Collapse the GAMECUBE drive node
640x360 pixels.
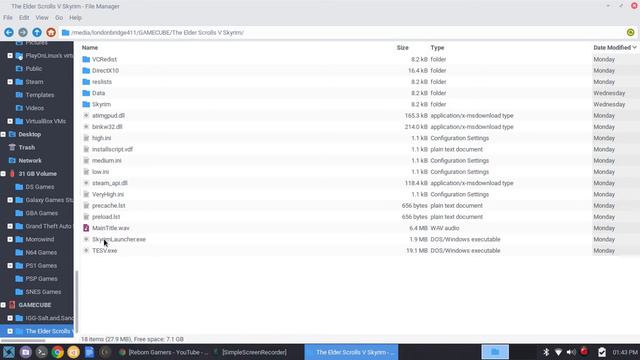3,305
